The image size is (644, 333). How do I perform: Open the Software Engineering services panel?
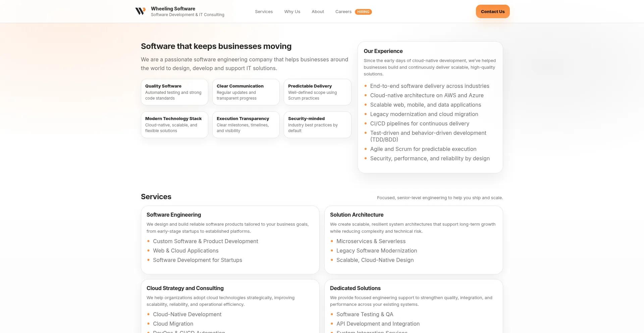(230, 239)
